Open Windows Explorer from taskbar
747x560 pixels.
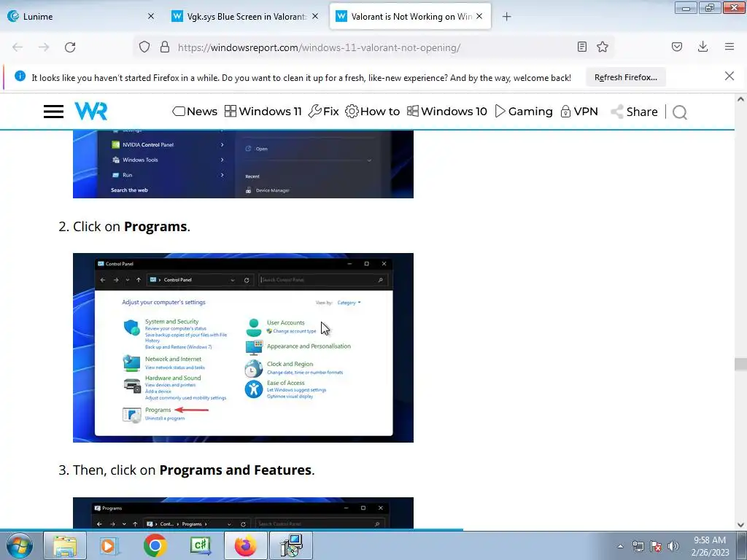pyautogui.click(x=65, y=545)
